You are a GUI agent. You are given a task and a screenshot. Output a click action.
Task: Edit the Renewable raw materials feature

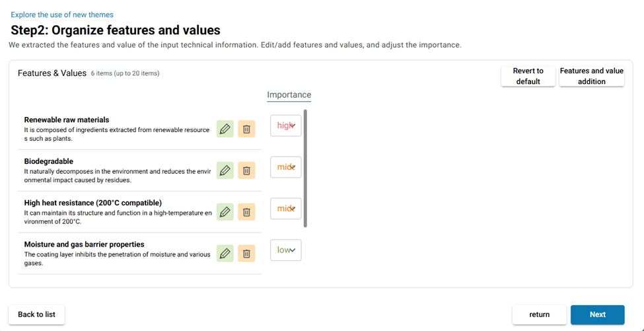225,129
